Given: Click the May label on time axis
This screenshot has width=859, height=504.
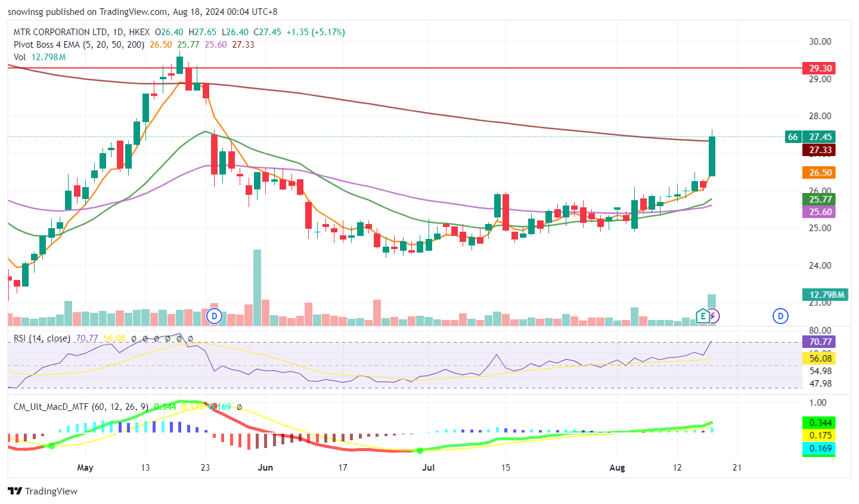Looking at the screenshot, I should tap(85, 468).
